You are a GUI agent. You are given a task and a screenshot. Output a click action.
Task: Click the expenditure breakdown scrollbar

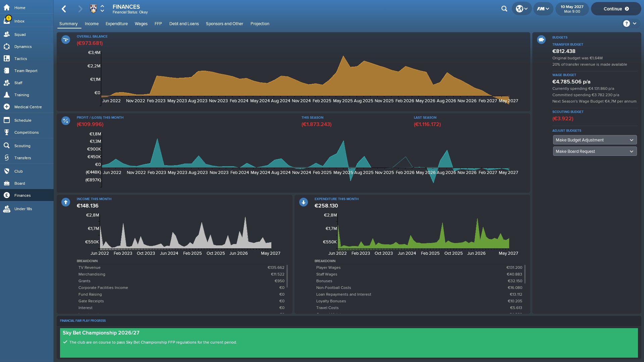click(525, 274)
